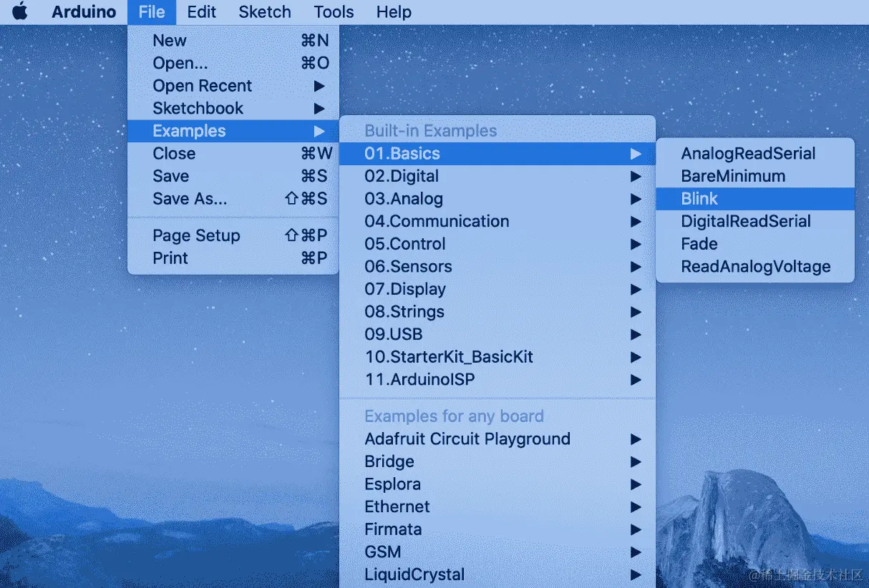
Task: Open the Fade example
Action: tap(755, 244)
